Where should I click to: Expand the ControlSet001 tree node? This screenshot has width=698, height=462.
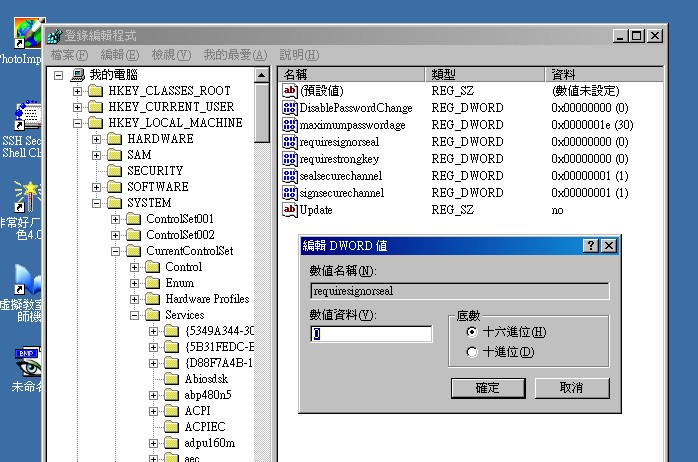(x=116, y=219)
